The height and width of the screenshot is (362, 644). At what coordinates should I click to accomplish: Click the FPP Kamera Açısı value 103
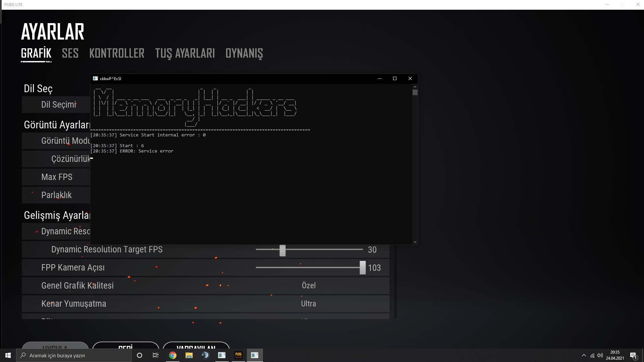[x=374, y=268]
